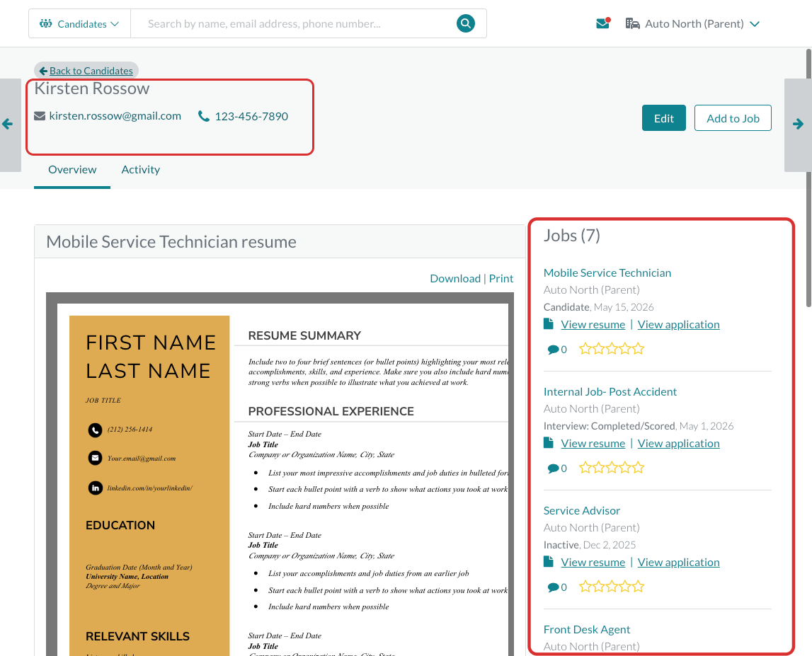The image size is (812, 656).
Task: Click document icon under Internal Job- Post Accident
Action: tap(549, 443)
